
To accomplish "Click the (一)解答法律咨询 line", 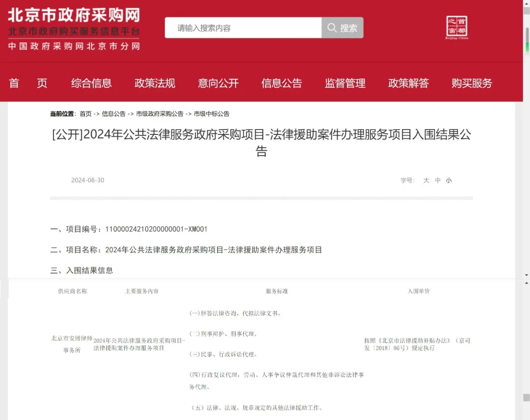I will [x=235, y=314].
